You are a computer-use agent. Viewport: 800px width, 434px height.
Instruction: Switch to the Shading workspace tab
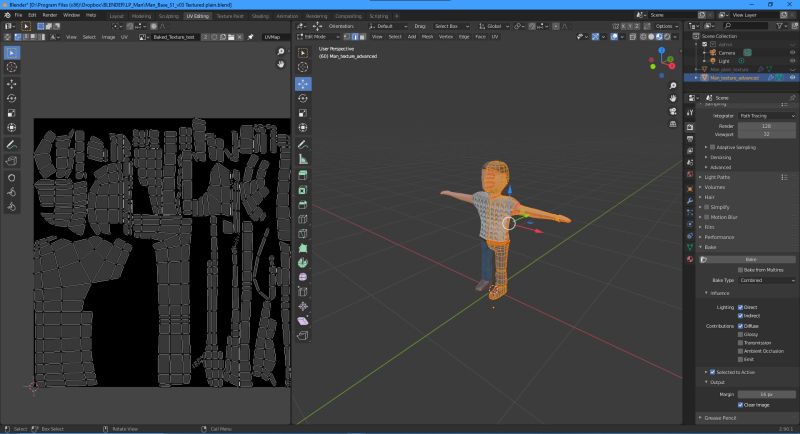(260, 16)
